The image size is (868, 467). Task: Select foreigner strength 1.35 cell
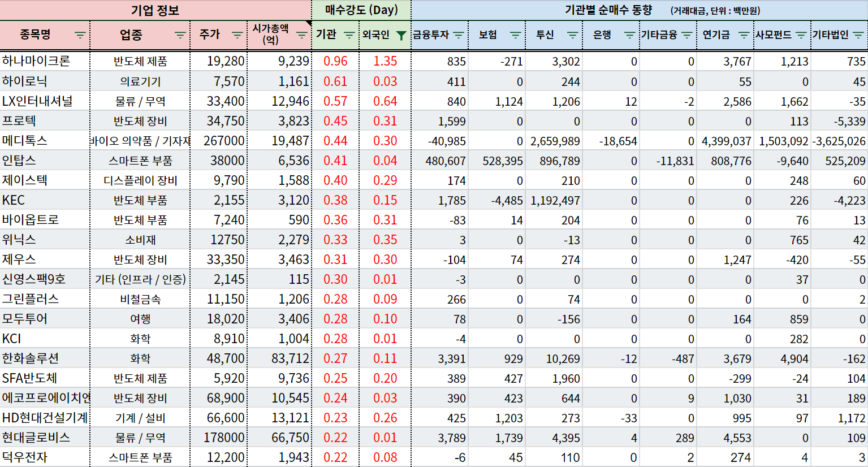pyautogui.click(x=385, y=61)
